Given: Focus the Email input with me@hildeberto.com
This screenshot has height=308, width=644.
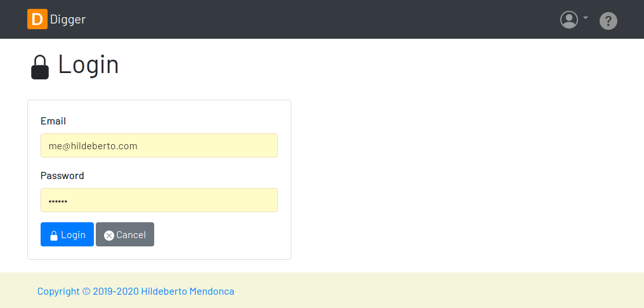Looking at the screenshot, I should (159, 145).
